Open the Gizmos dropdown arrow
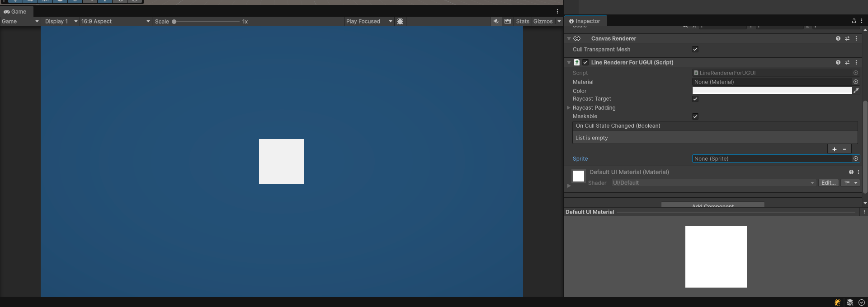This screenshot has width=868, height=307. [x=559, y=21]
